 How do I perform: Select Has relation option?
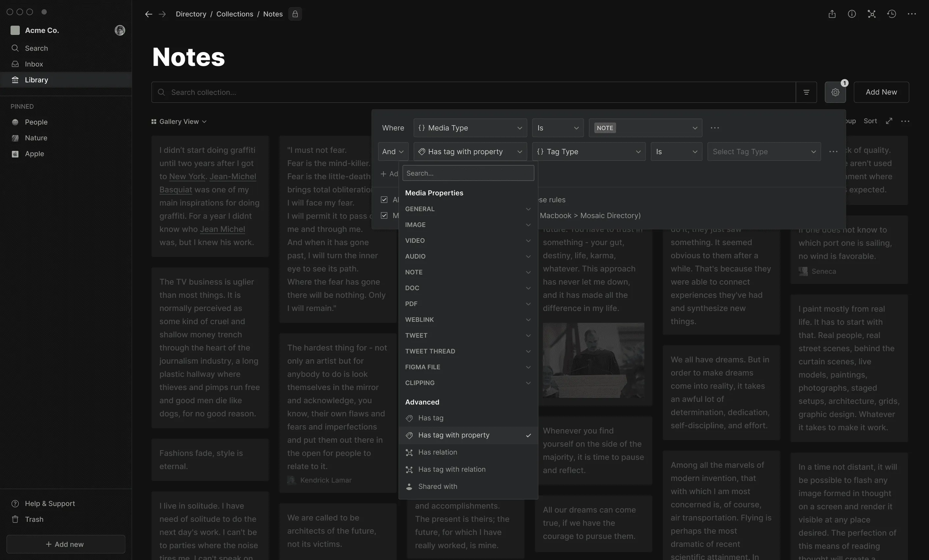point(468,453)
